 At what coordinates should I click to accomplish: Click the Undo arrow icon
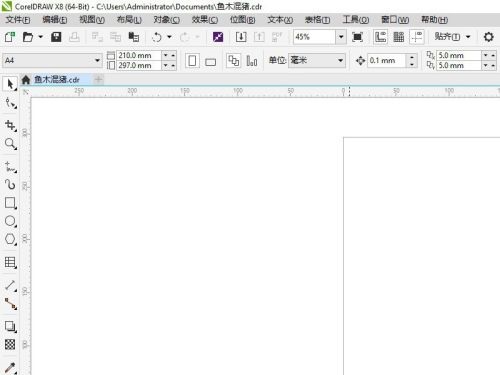(157, 37)
